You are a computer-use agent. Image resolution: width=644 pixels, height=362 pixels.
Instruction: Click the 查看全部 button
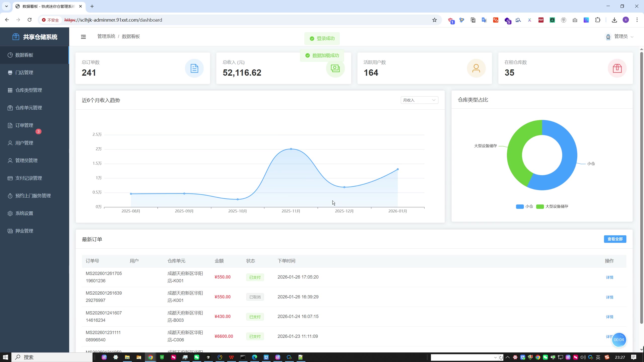click(615, 239)
